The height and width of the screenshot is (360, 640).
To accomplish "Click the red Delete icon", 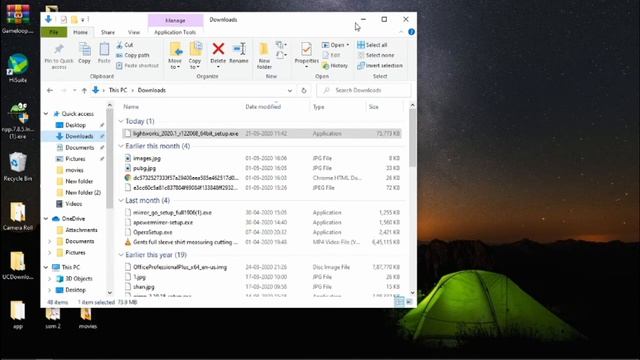I will coord(218,49).
